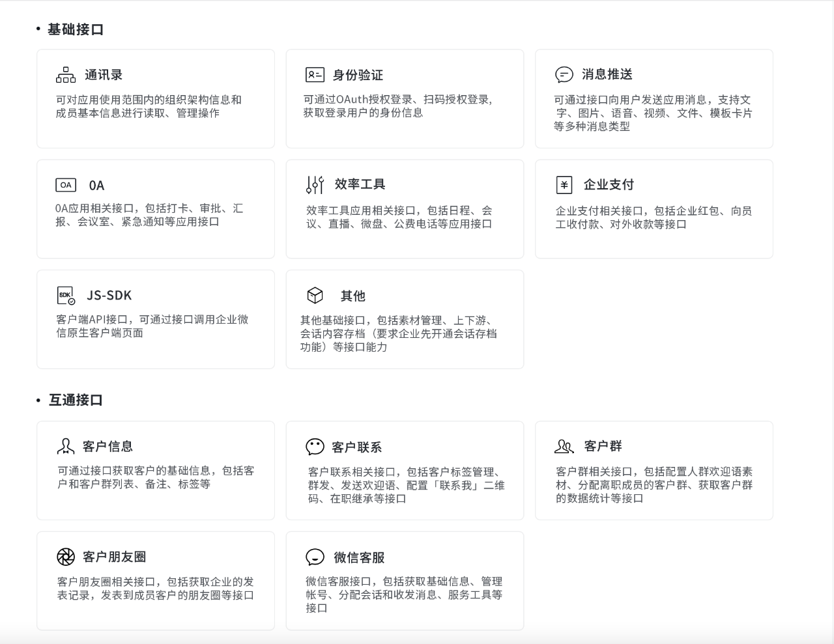Click the 客户联系 smiley chat icon
This screenshot has width=834, height=644.
coord(315,447)
